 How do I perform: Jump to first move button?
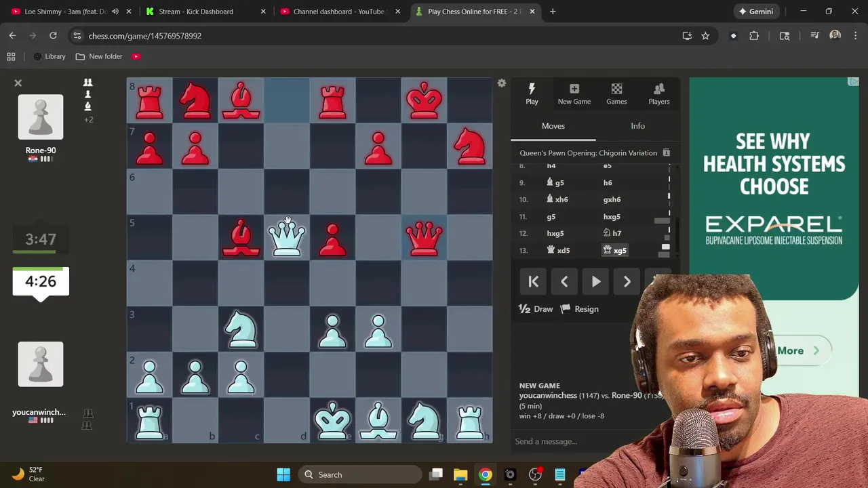coord(534,281)
